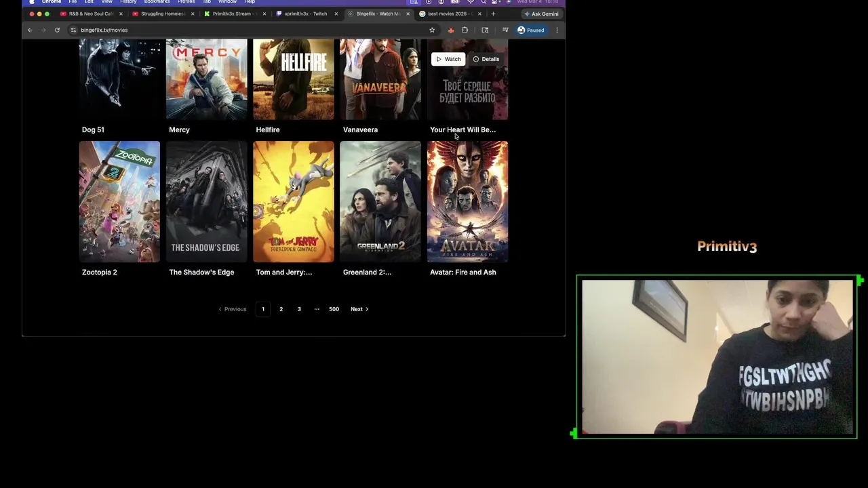
Task: Click the Mercy title text
Action: point(179,129)
